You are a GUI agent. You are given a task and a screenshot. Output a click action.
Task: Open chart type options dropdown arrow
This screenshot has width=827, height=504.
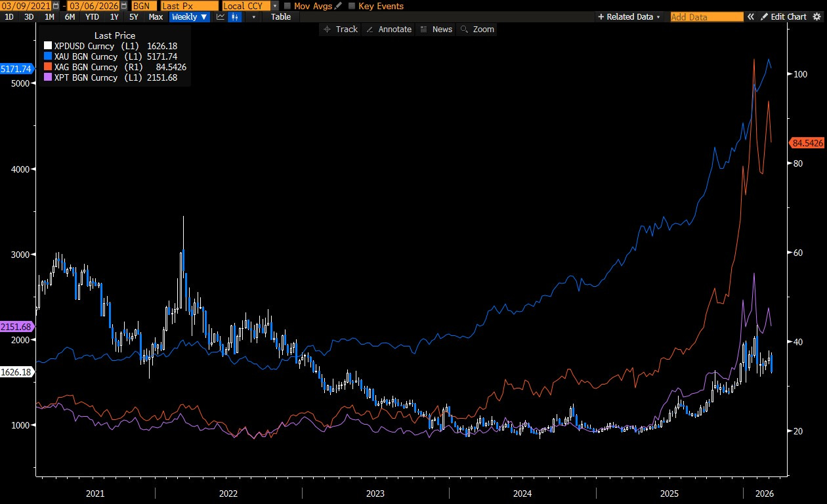(x=254, y=17)
